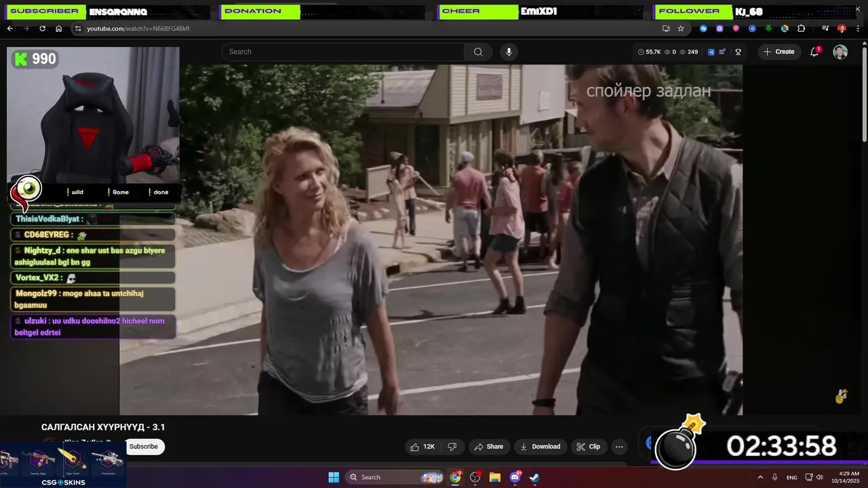Image resolution: width=868 pixels, height=488 pixels.
Task: Subscribe to the channel
Action: 144,447
